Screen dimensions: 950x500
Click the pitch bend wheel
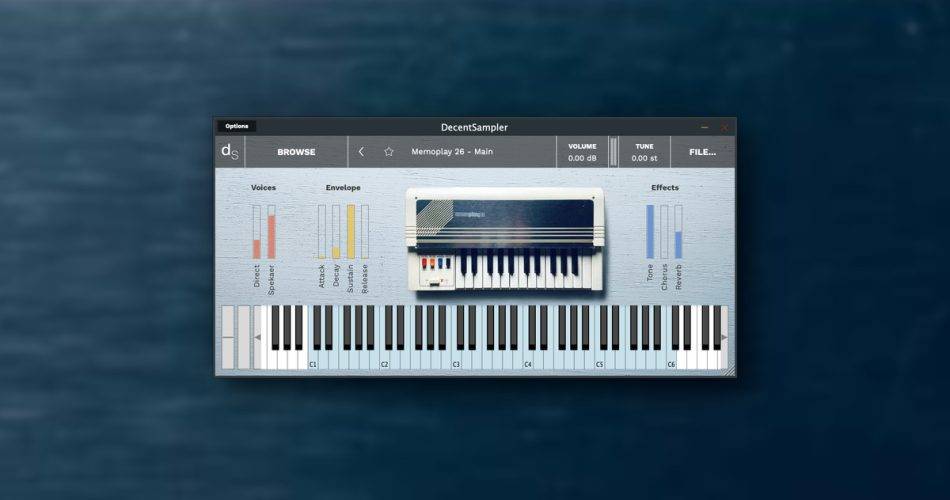click(x=228, y=338)
